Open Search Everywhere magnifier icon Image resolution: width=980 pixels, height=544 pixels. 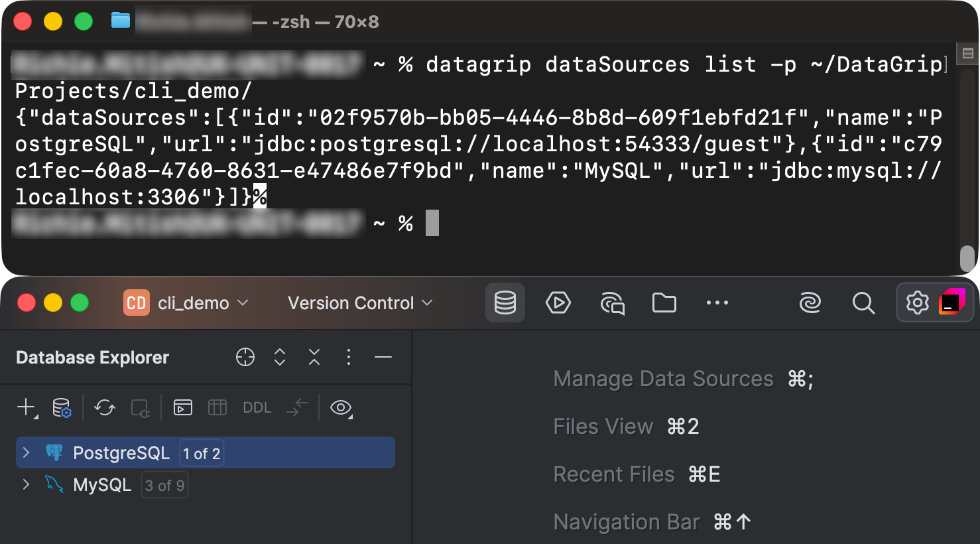point(863,303)
